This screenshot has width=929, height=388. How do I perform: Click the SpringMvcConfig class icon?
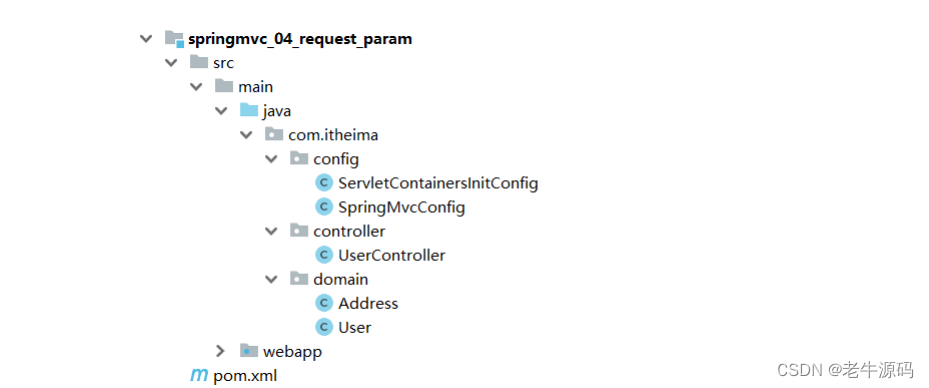point(323,207)
